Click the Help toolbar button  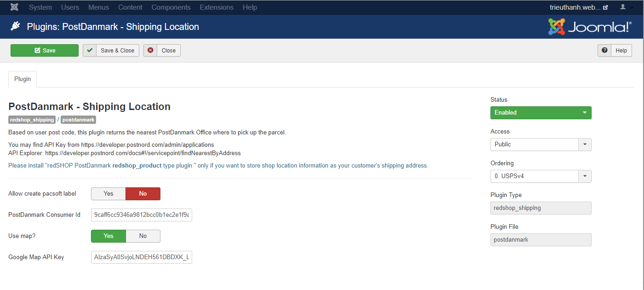click(615, 51)
